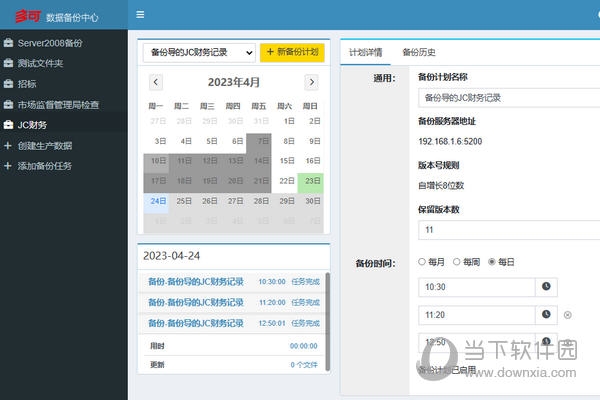Image resolution: width=600 pixels, height=400 pixels.
Task: Click 添加备份任务 in sidebar
Action: (x=44, y=166)
